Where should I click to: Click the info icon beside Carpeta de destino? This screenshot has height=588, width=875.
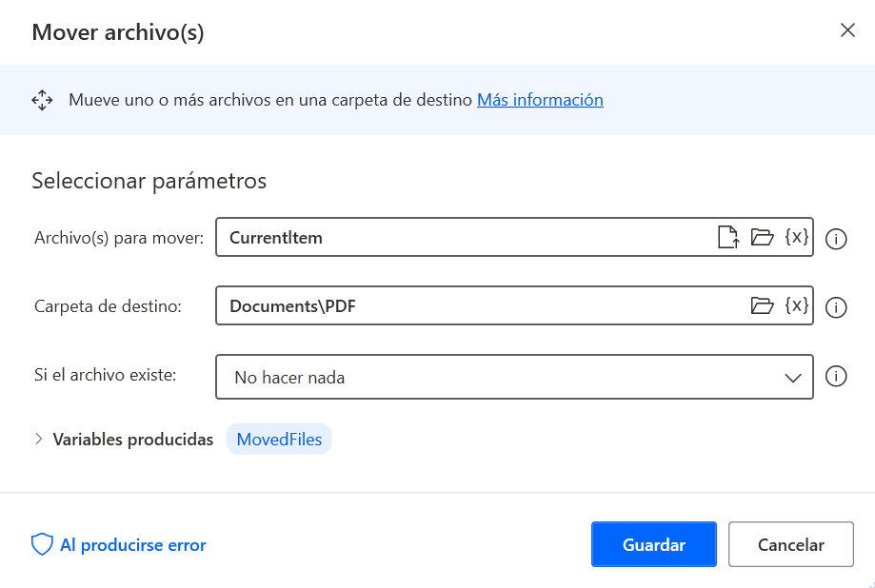(836, 307)
